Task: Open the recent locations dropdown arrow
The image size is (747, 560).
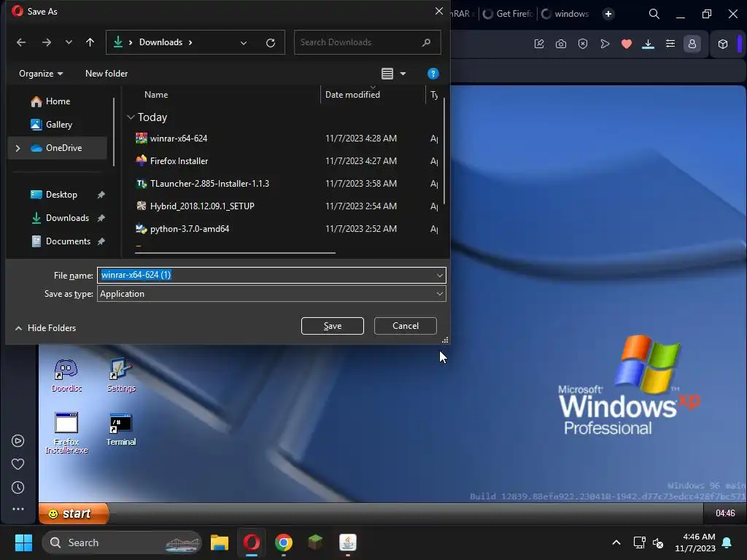Action: pos(69,42)
